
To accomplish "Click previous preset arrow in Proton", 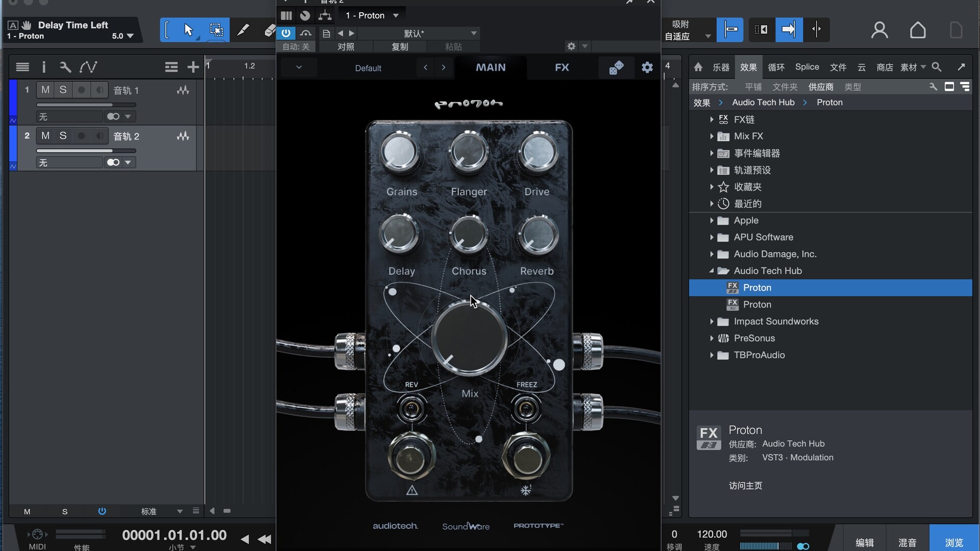I will 425,67.
